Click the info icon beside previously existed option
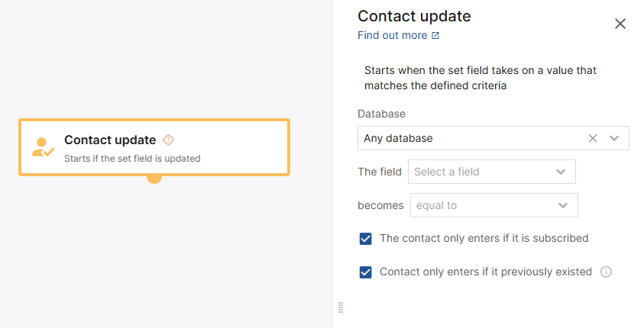The width and height of the screenshot is (644, 328). [x=607, y=272]
